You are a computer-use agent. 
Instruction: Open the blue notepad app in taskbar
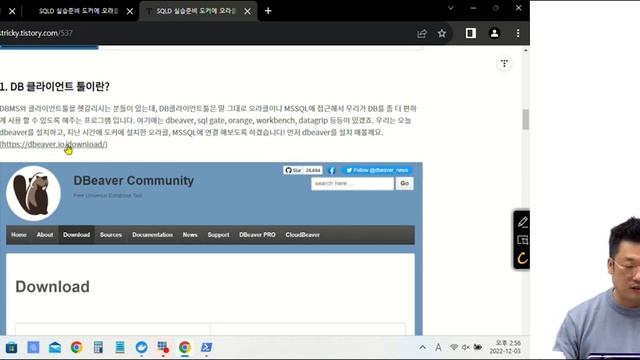point(120,347)
